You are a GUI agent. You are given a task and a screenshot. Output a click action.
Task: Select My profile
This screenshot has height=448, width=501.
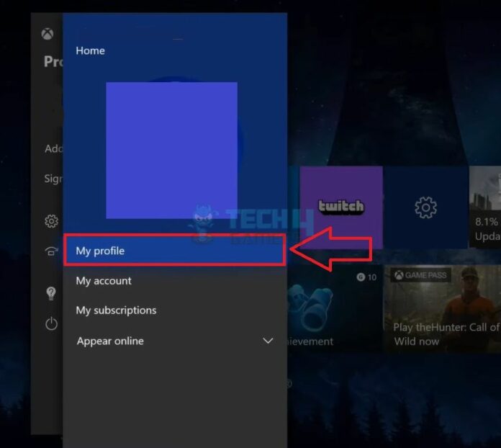174,251
